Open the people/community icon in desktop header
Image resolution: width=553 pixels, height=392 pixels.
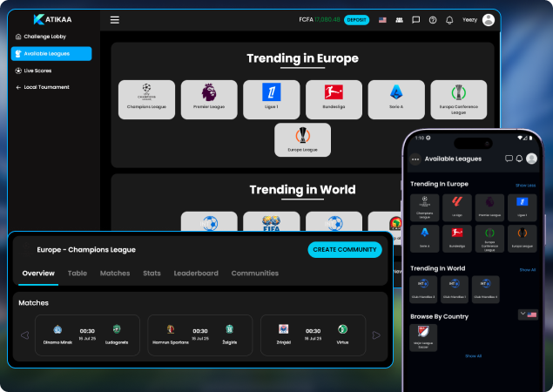click(x=399, y=20)
